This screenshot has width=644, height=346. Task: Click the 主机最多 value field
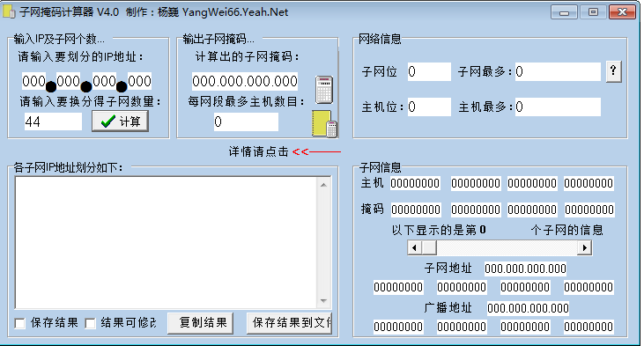point(558,107)
